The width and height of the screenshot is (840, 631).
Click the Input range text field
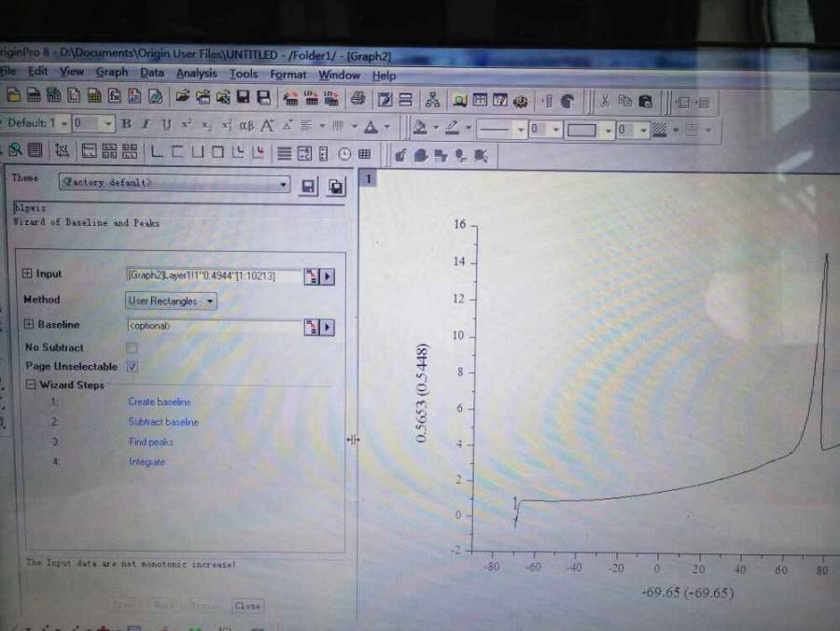(x=215, y=276)
